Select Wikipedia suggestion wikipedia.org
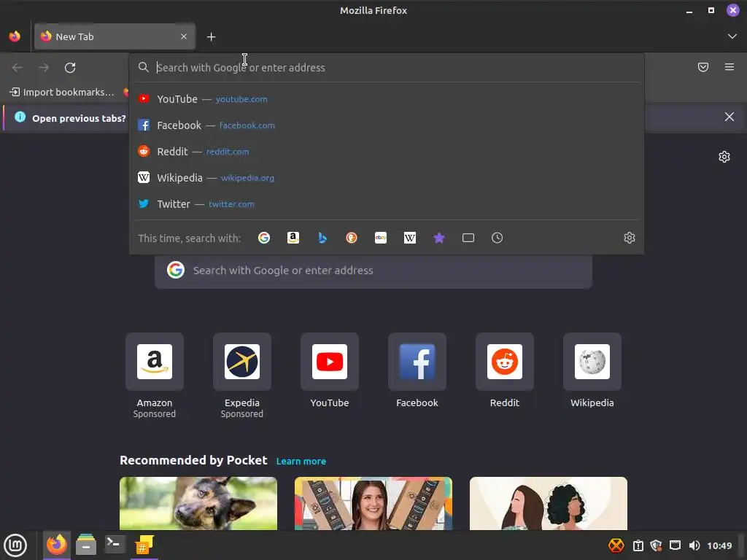The width and height of the screenshot is (747, 560). [387, 178]
